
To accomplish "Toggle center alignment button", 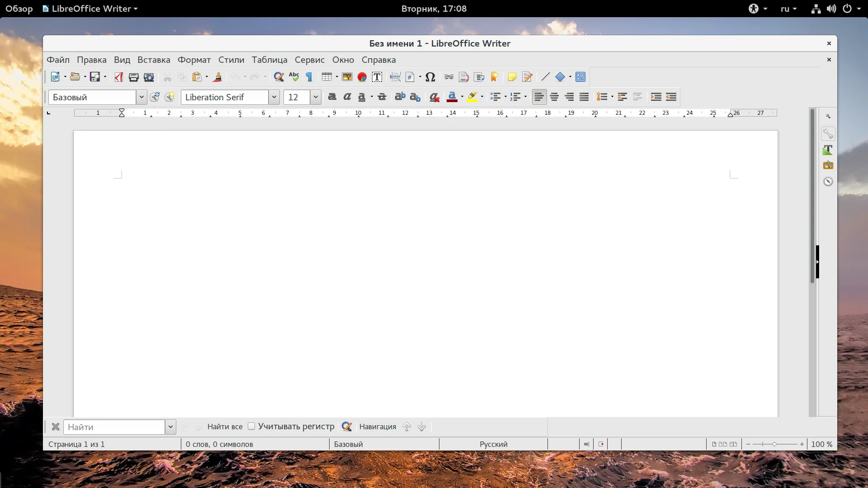I will (x=554, y=97).
